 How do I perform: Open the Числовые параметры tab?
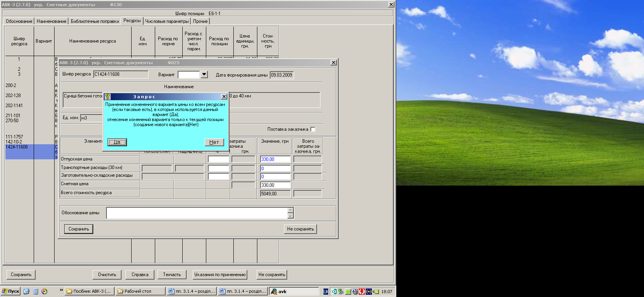[167, 21]
